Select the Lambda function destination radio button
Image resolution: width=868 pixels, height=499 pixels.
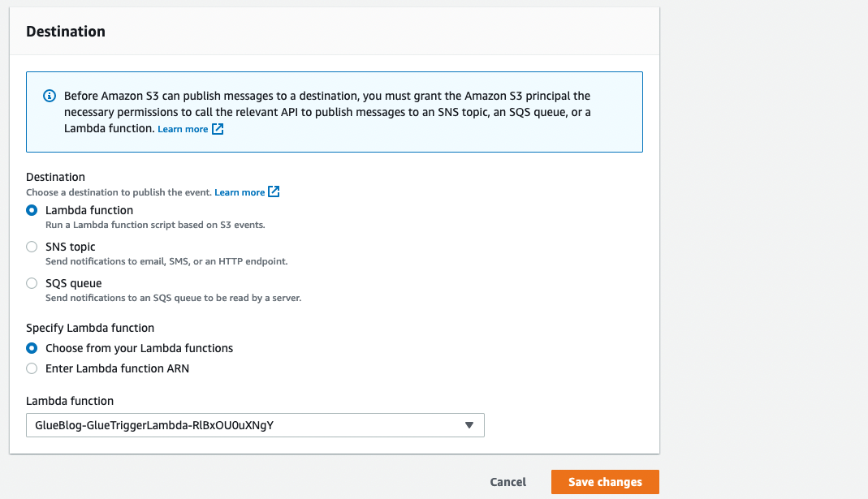pyautogui.click(x=32, y=210)
